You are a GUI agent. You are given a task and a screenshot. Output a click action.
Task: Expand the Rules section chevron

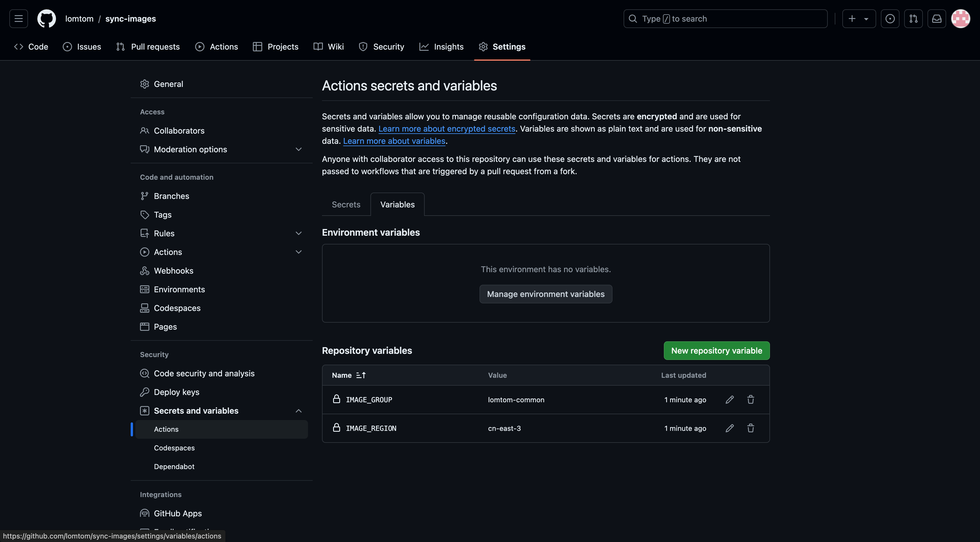point(299,233)
